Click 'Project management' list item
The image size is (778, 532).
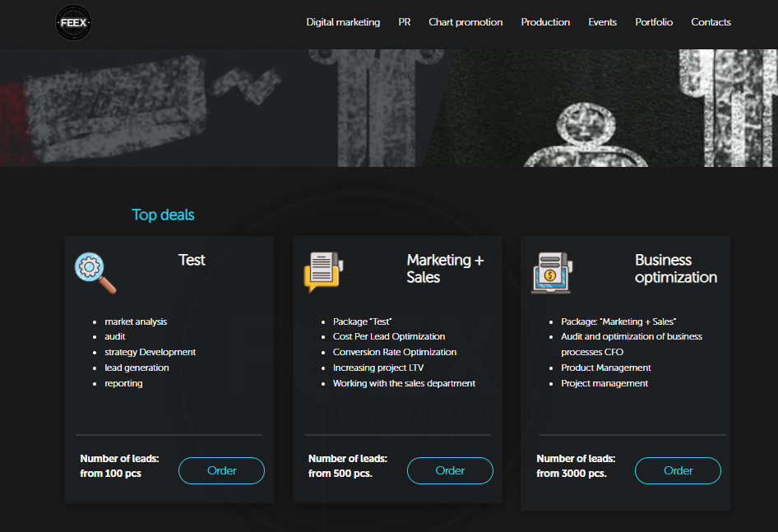604,383
